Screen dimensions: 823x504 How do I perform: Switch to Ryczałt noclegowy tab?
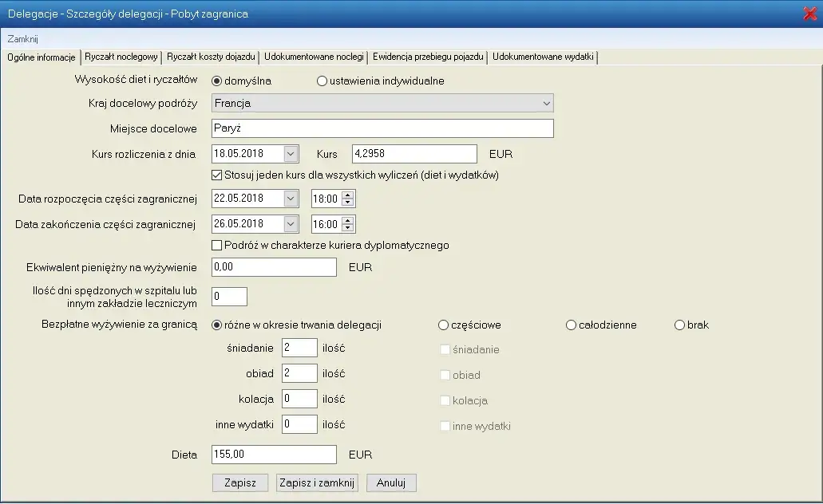121,57
